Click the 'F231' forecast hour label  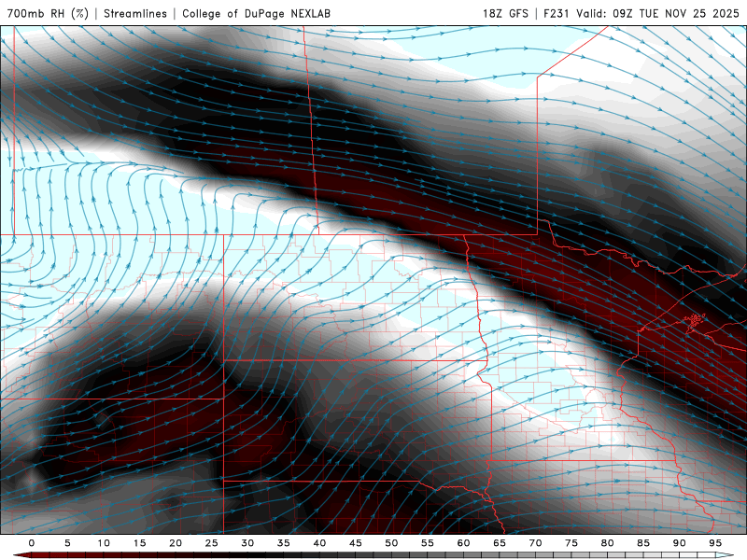[x=556, y=13]
